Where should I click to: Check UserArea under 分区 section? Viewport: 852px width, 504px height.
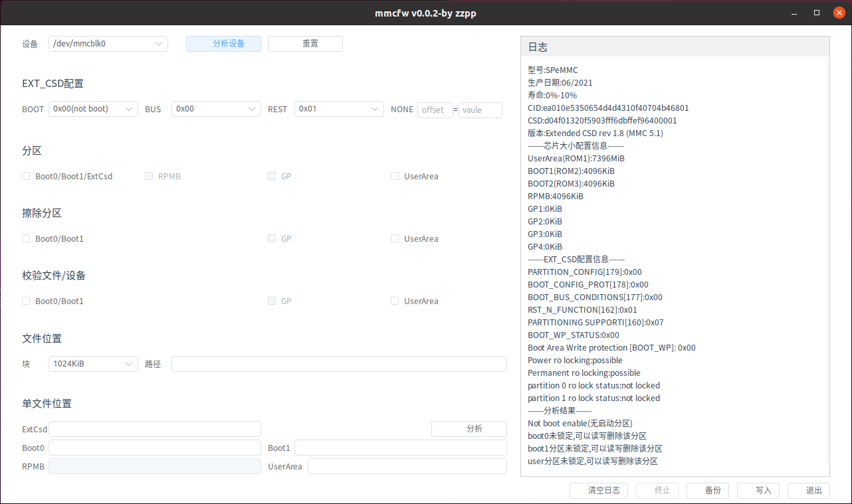point(395,177)
